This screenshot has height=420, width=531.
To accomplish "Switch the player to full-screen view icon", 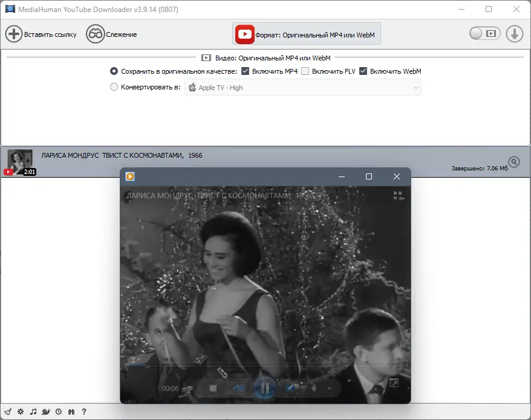I will pyautogui.click(x=394, y=383).
